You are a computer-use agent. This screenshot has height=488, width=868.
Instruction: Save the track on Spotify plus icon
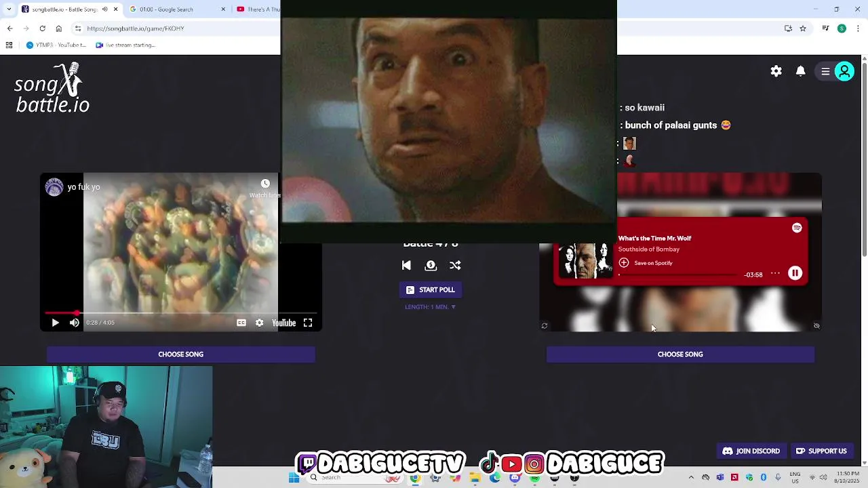[624, 263]
